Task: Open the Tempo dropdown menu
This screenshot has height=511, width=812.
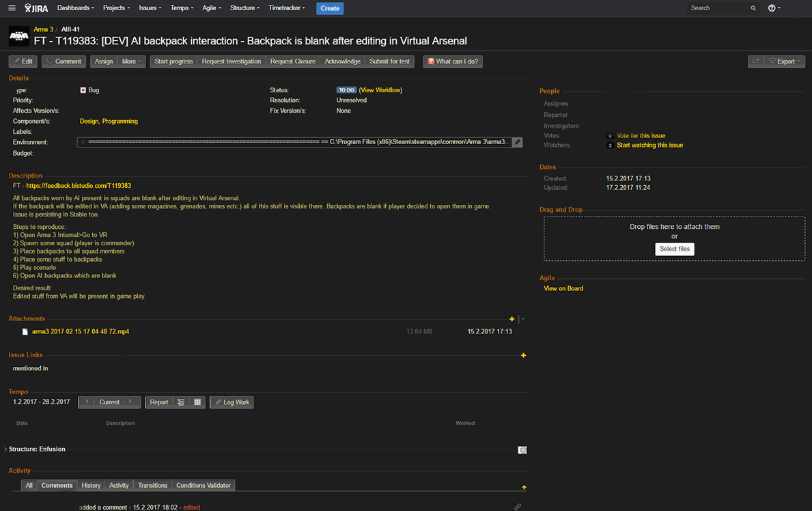Action: coord(182,8)
